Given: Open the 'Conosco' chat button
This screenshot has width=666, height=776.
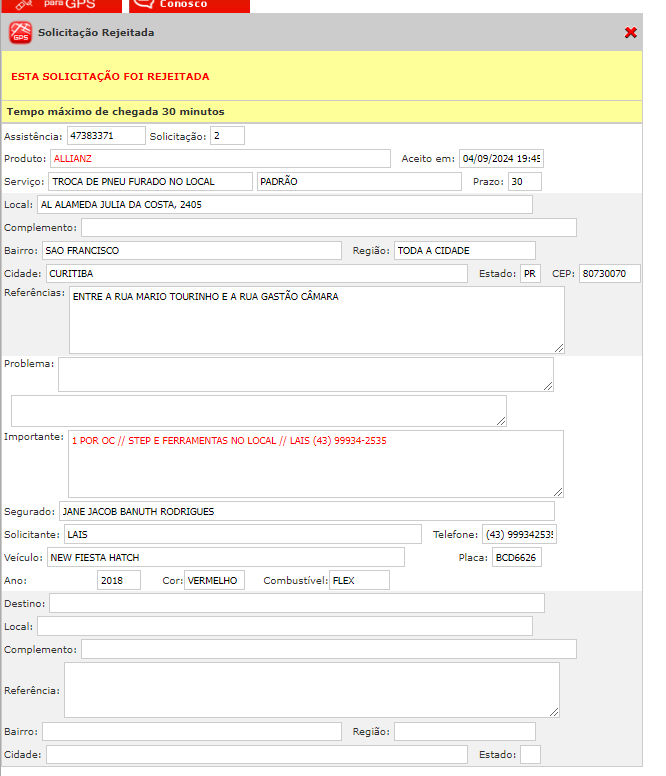Looking at the screenshot, I should 190,5.
